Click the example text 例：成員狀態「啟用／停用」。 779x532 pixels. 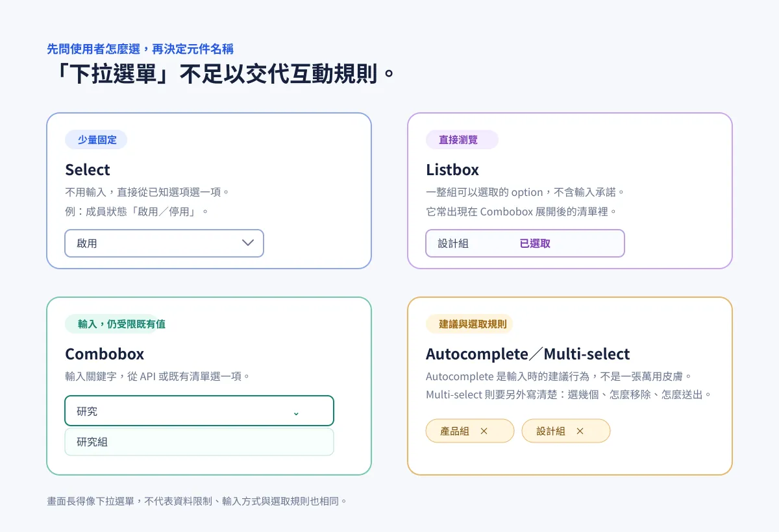tap(138, 212)
